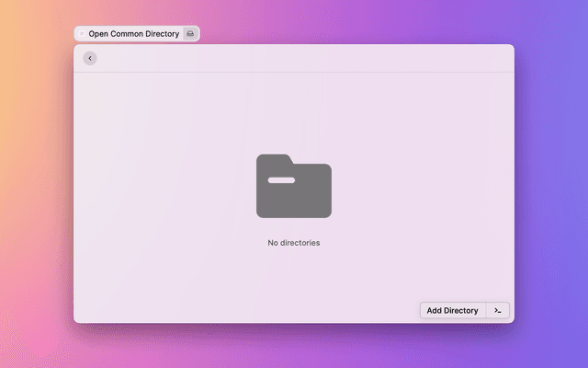Click the blank panel area right of the folder
588x368 pixels.
(x=423, y=189)
